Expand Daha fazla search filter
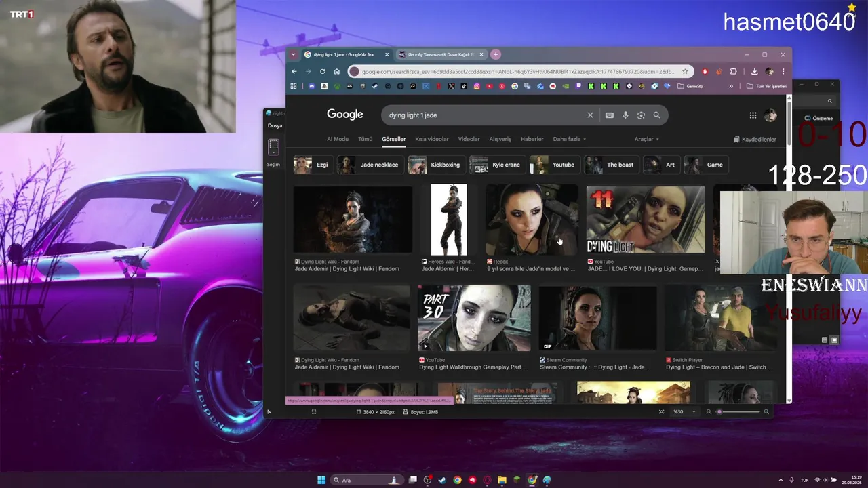 570,139
